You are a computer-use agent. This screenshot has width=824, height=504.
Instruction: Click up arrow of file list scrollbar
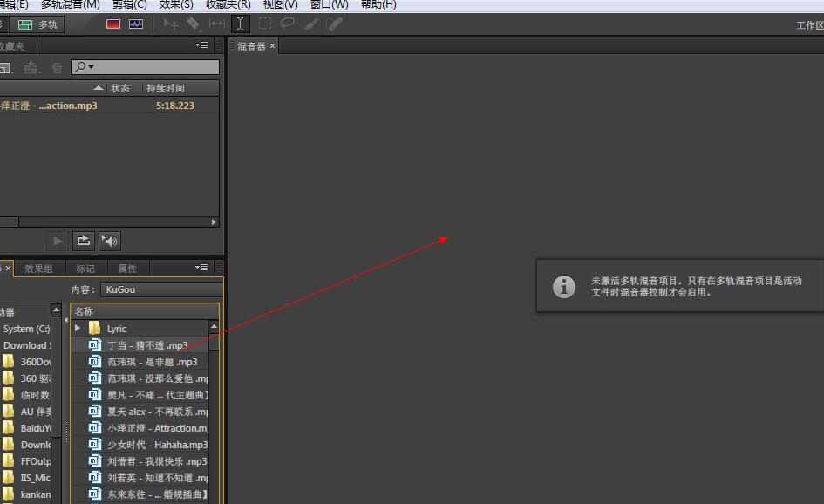214,326
